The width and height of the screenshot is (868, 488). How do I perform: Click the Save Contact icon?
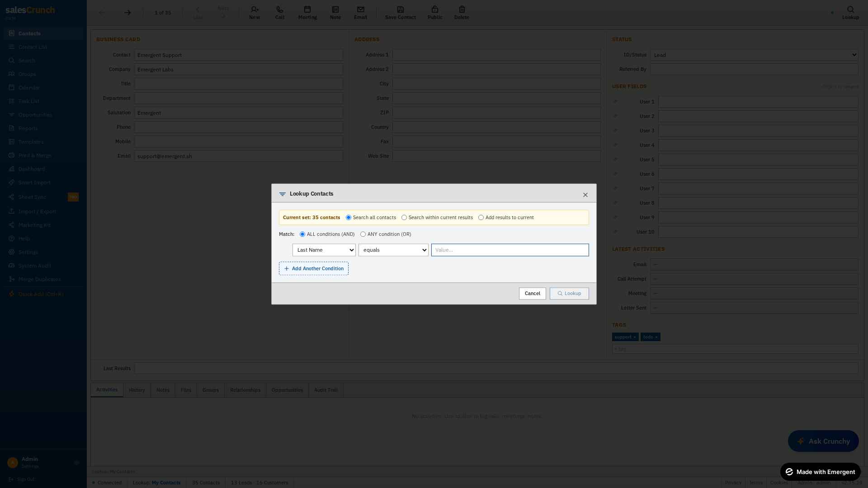[x=401, y=13]
